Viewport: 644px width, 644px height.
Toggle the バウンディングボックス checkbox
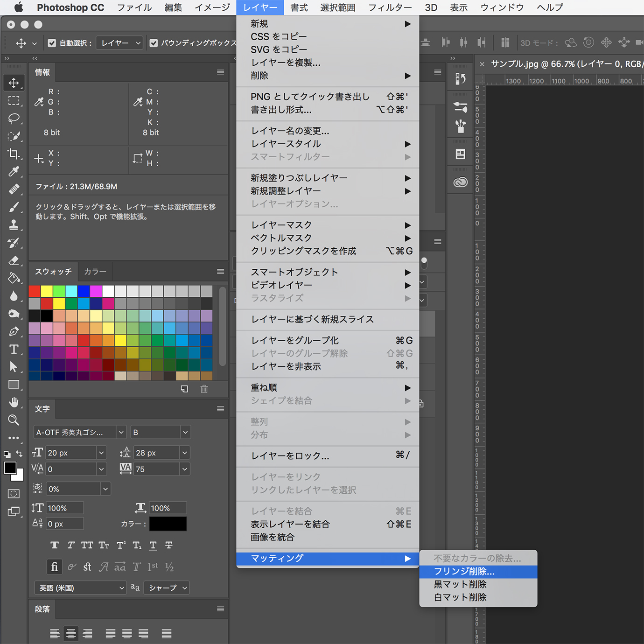coord(154,43)
